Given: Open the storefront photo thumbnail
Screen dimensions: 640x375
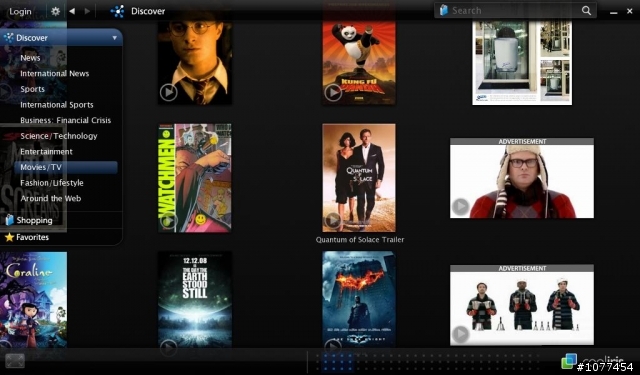Looking at the screenshot, I should (x=522, y=62).
